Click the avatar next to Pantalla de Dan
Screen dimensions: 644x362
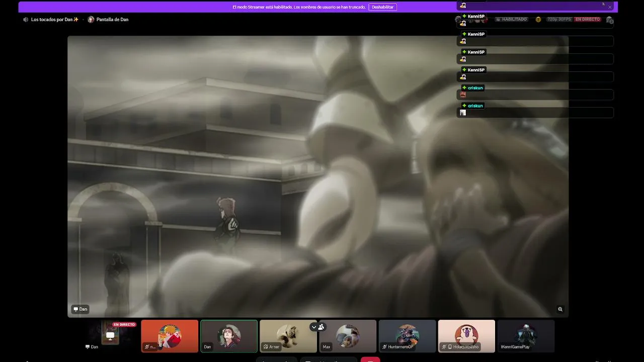tap(91, 20)
